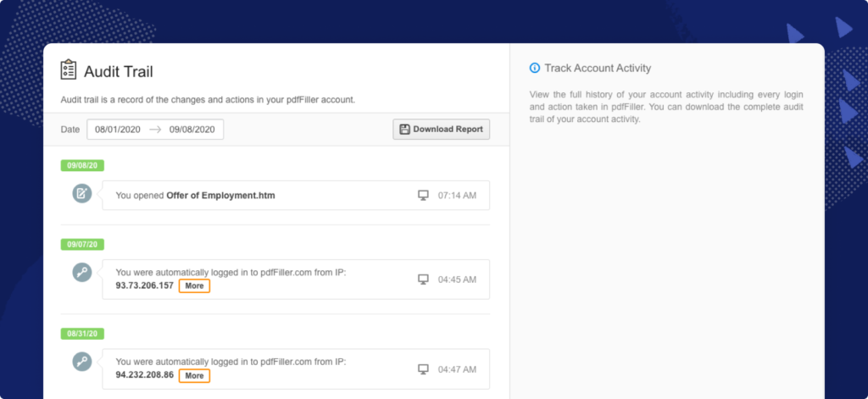Screen dimensions: 868x399
Task: Click the monitor icon next to 07:14 AM
Action: (x=424, y=196)
